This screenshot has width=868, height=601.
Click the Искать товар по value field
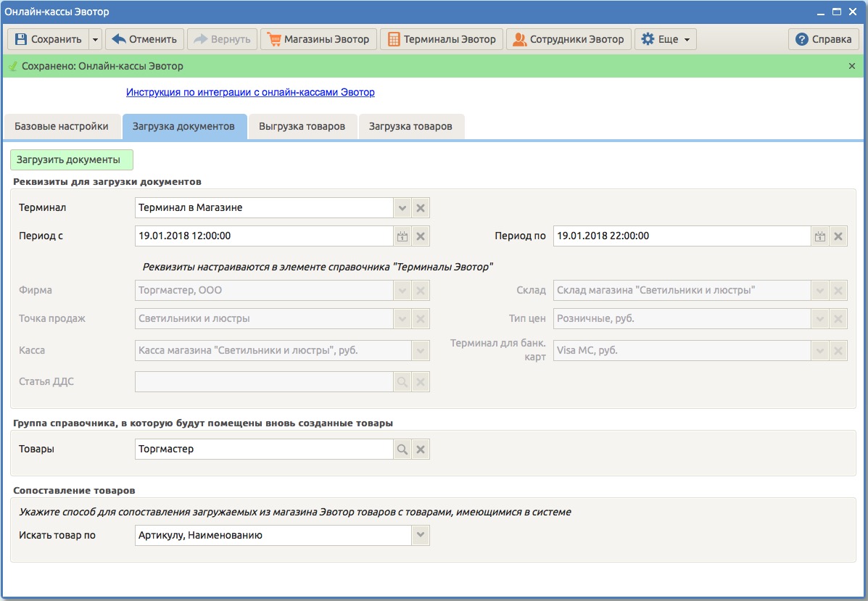pyautogui.click(x=273, y=535)
